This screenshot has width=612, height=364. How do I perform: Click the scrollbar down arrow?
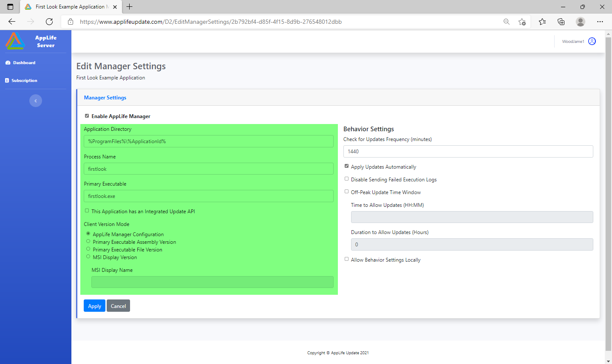point(609,361)
